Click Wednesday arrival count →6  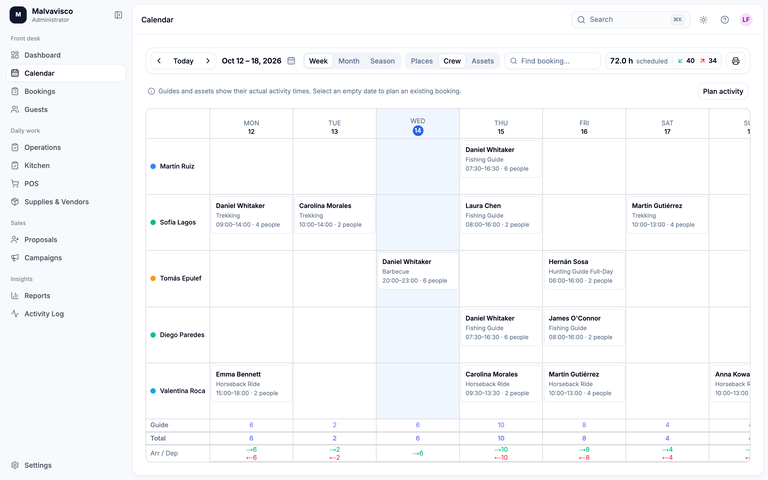coord(418,453)
